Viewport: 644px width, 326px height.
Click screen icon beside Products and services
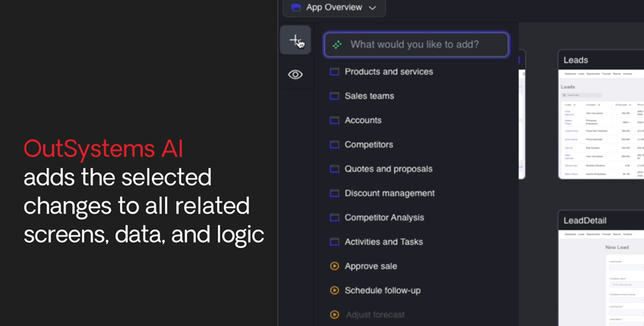point(334,72)
